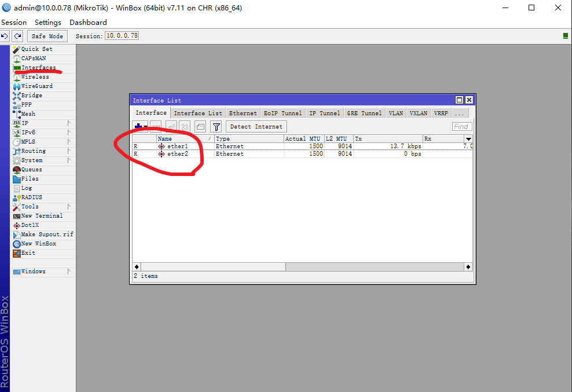The height and width of the screenshot is (392, 572).
Task: Sort by the Tx column header
Action: 388,139
